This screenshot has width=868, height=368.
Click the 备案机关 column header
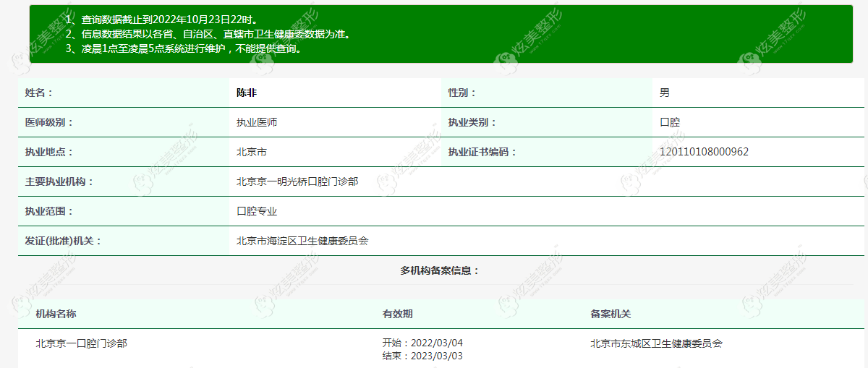pyautogui.click(x=610, y=314)
